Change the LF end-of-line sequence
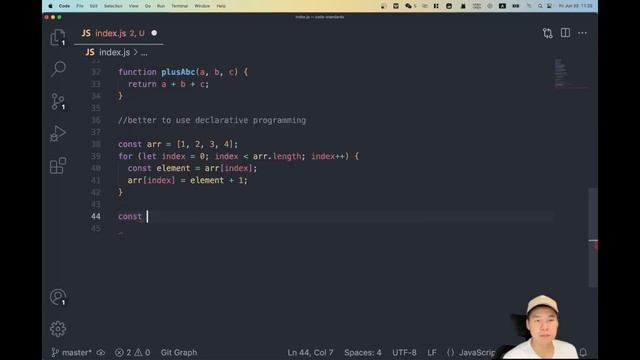This screenshot has height=360, width=640. coord(432,352)
